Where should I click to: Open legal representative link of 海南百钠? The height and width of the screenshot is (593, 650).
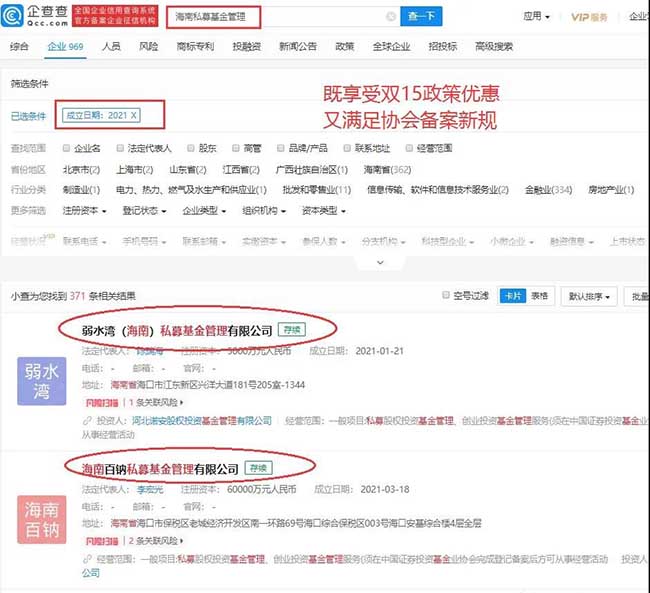tap(150, 489)
